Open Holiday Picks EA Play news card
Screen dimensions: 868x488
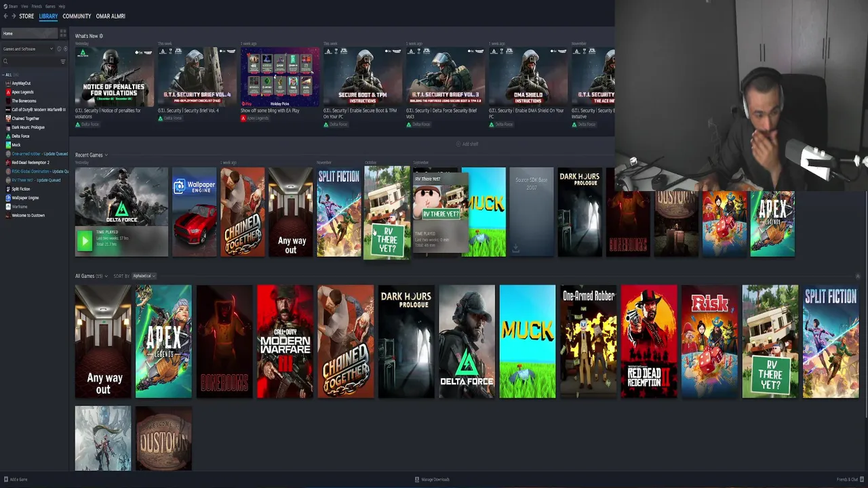pyautogui.click(x=279, y=77)
